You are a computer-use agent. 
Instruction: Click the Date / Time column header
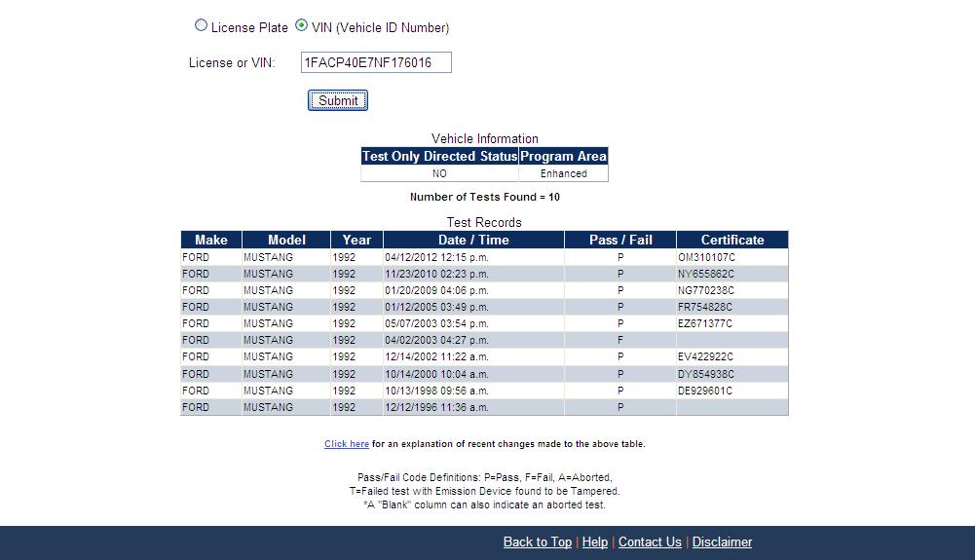[x=473, y=240]
